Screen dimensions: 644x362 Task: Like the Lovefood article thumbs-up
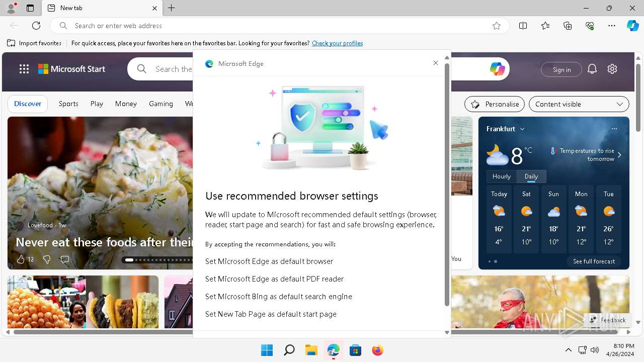coord(21,259)
